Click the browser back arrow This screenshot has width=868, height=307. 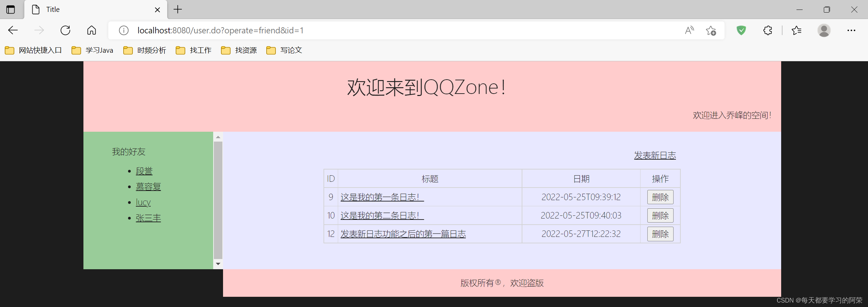click(x=13, y=30)
